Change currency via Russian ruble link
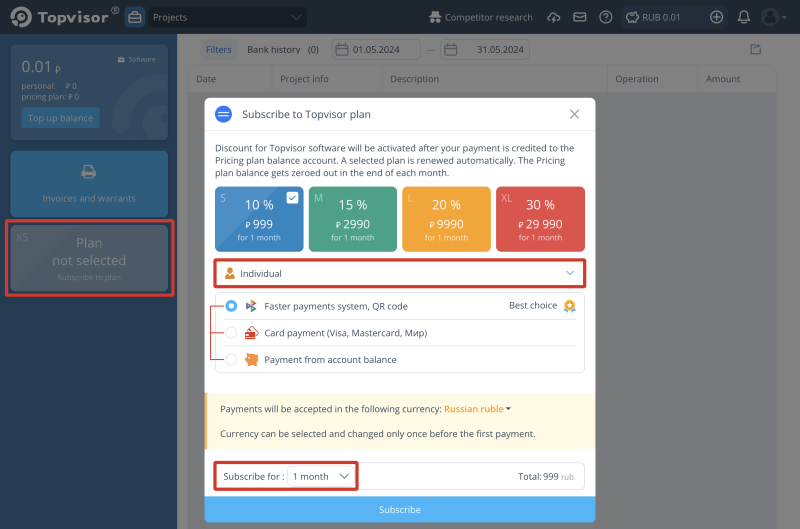The image size is (800, 529). pos(477,409)
